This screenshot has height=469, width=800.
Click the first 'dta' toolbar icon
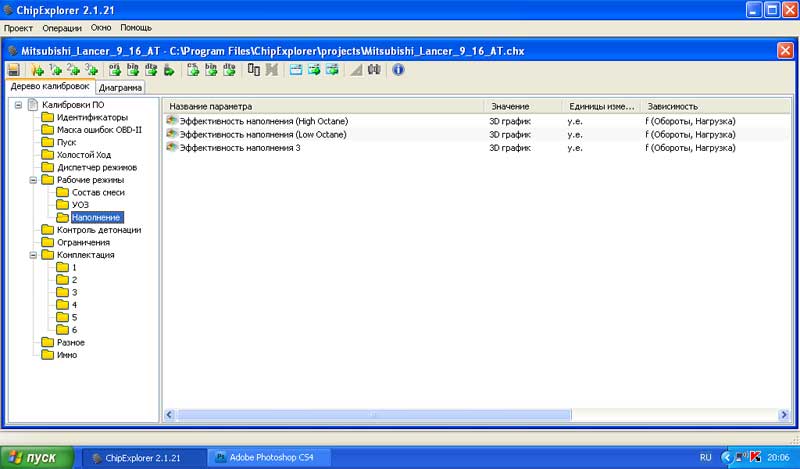tap(150, 70)
